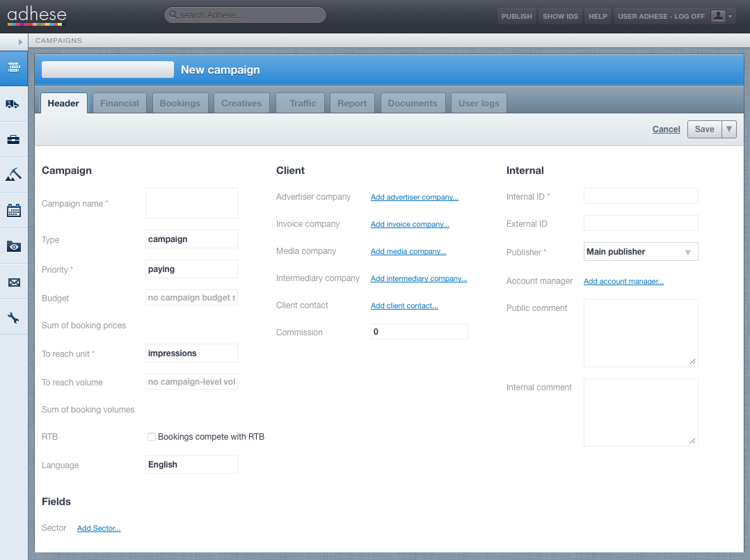This screenshot has height=560, width=750.
Task: Open the truck icon sidebar section
Action: click(x=13, y=104)
